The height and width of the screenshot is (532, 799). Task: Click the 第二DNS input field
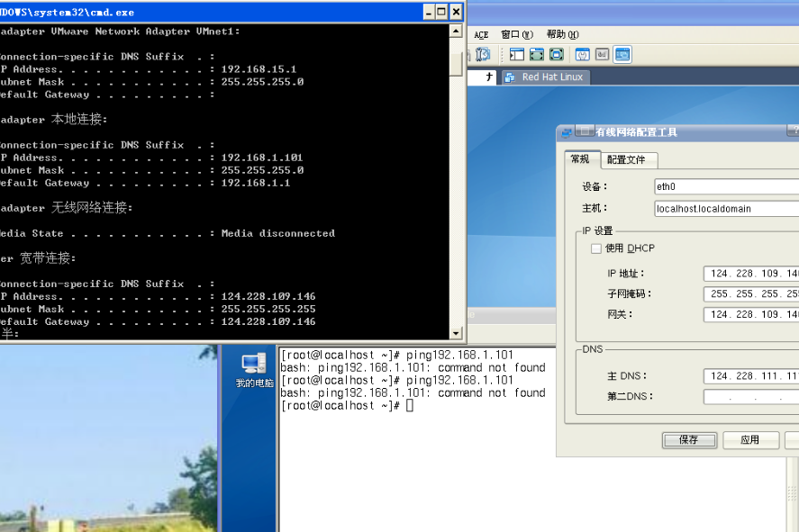[x=751, y=397]
